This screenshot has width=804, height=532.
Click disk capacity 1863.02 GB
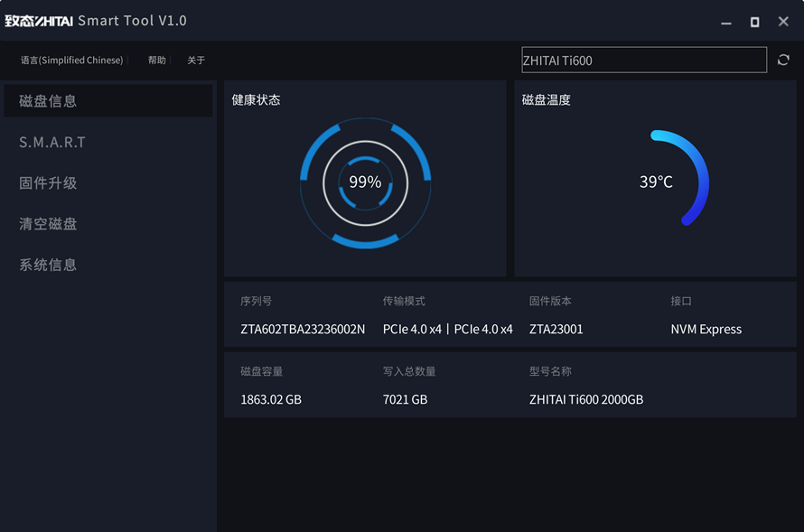click(271, 399)
